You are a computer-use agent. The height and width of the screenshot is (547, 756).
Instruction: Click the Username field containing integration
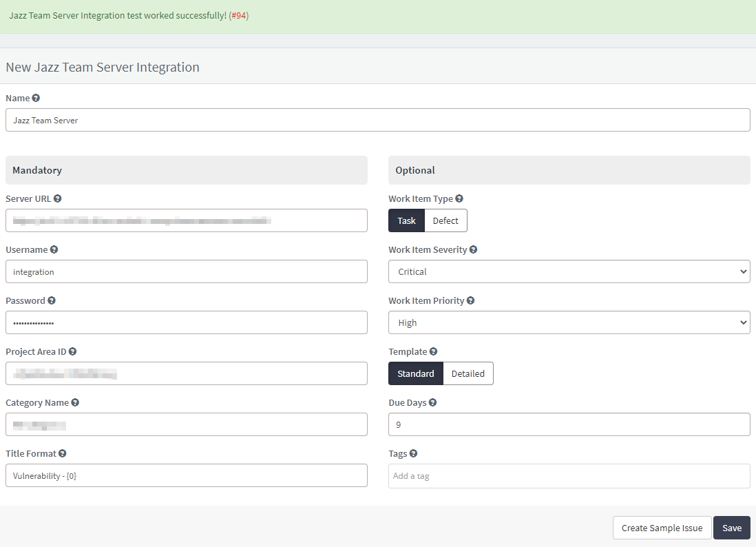(x=186, y=271)
